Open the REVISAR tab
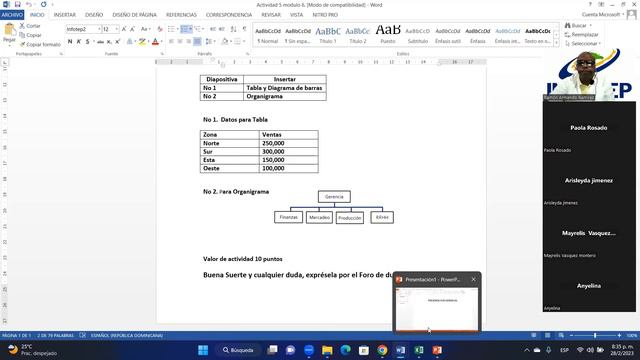 pyautogui.click(x=271, y=15)
